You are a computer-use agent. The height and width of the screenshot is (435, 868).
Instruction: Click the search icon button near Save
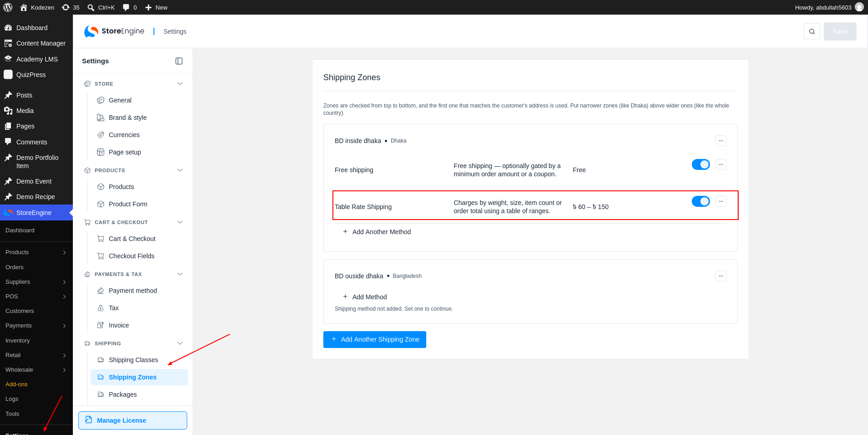click(x=812, y=31)
